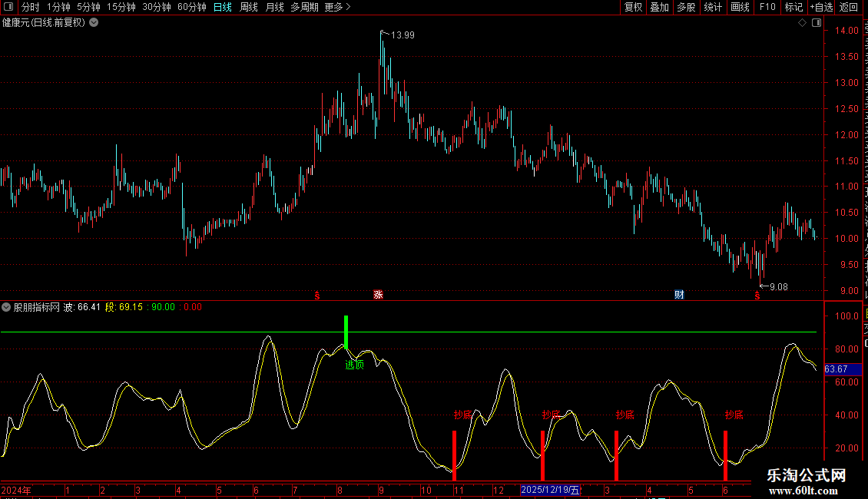This screenshot has width=868, height=499.
Task: Open 多股 multi-stock view
Action: pyautogui.click(x=686, y=7)
